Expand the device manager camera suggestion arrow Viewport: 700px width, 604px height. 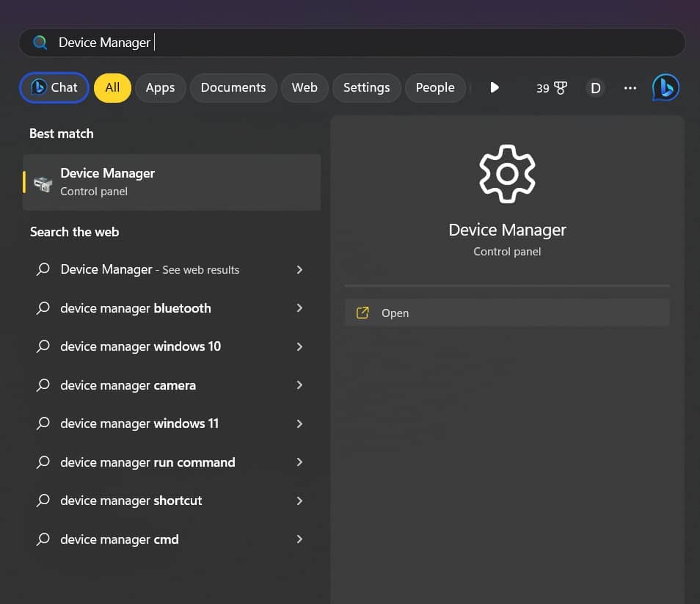click(299, 385)
